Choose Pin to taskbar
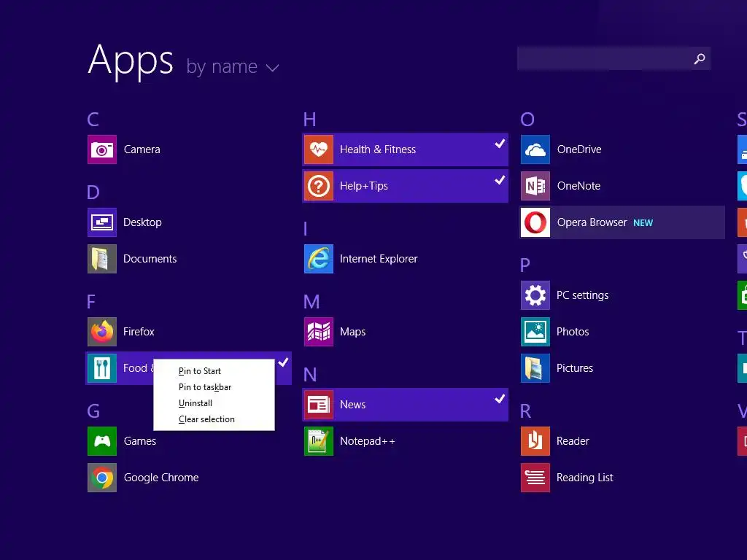This screenshot has height=560, width=747. pos(205,387)
